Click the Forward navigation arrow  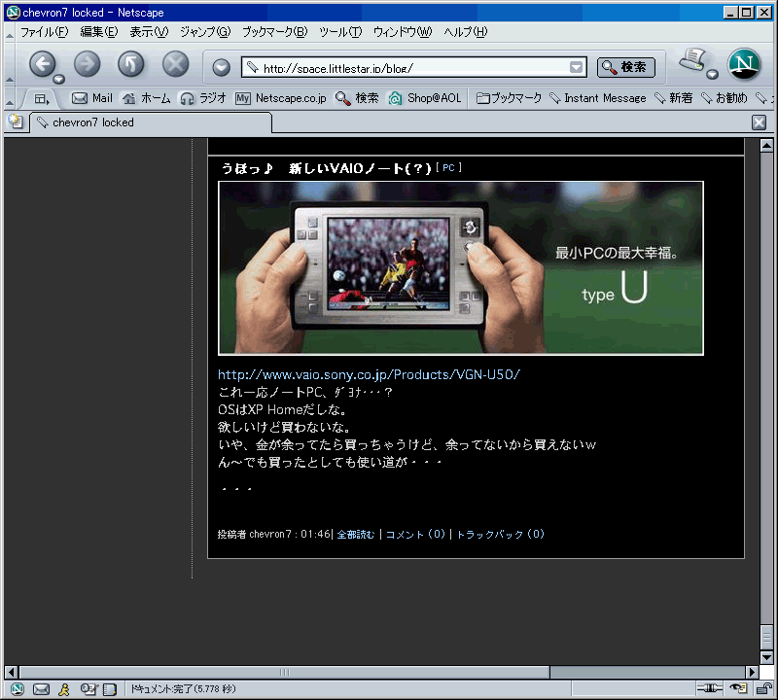87,64
